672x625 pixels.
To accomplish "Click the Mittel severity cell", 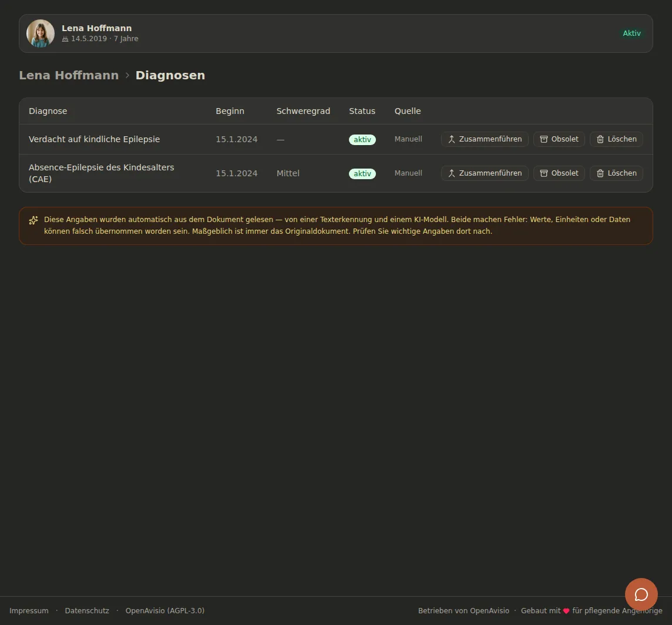I will (x=288, y=174).
